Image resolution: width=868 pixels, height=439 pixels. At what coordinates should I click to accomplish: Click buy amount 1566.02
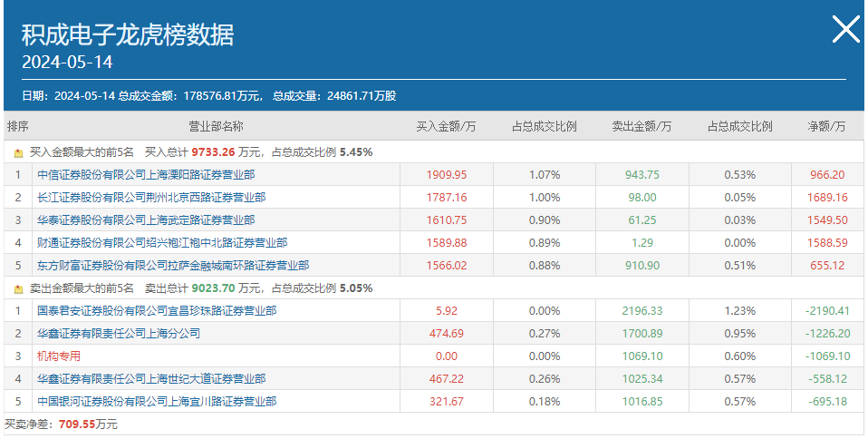[447, 266]
